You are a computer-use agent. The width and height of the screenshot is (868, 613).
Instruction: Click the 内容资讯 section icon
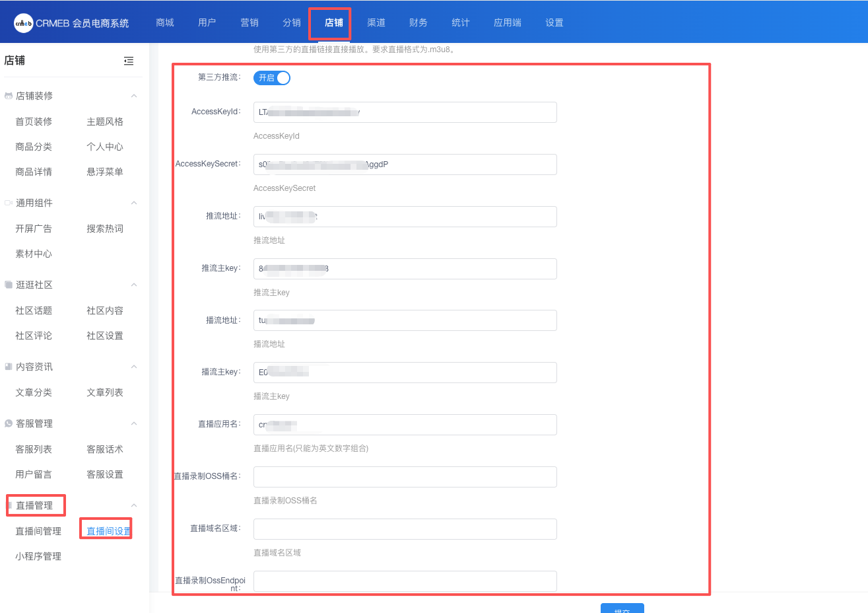click(9, 367)
